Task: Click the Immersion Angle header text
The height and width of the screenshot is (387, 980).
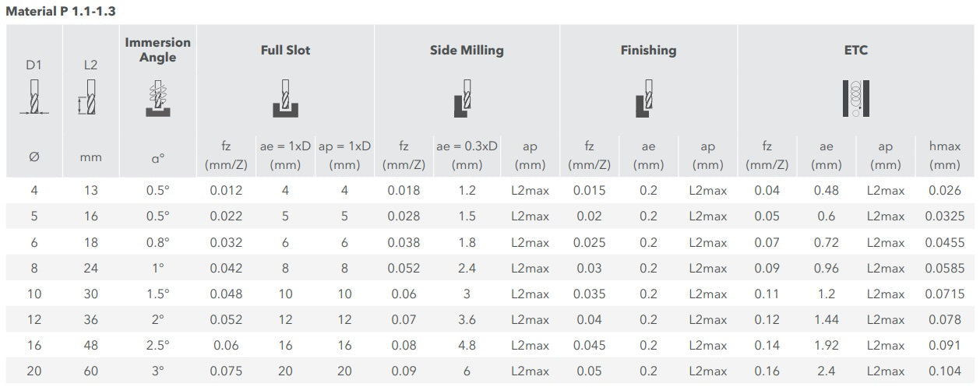Action: 157,50
